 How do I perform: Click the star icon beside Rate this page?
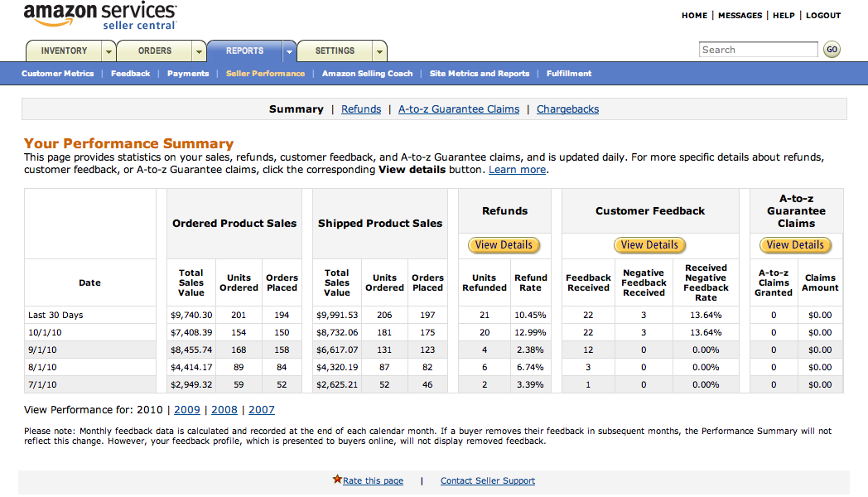(x=337, y=479)
